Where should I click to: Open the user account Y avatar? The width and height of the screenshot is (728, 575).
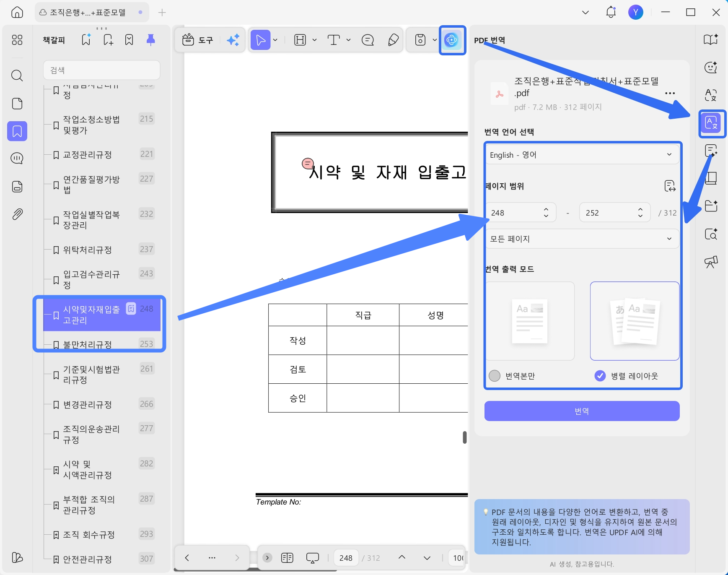pyautogui.click(x=636, y=12)
